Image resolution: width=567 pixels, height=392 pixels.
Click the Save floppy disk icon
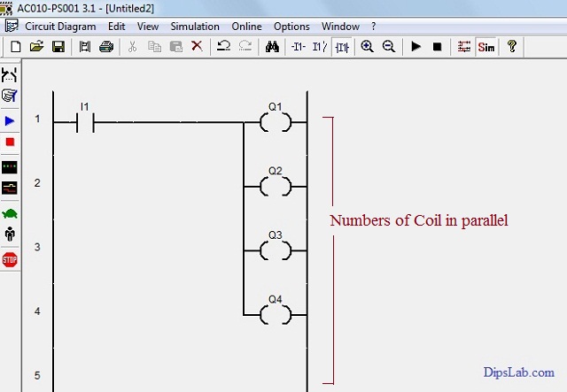click(x=58, y=46)
